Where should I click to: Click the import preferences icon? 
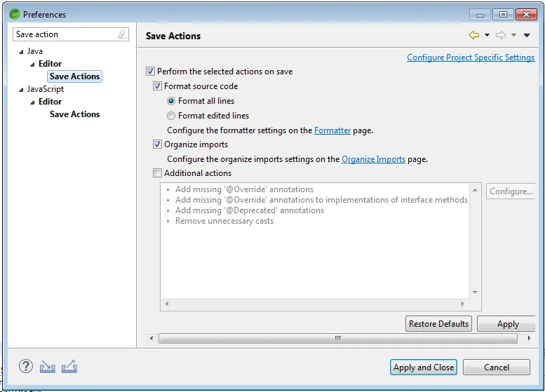[47, 366]
